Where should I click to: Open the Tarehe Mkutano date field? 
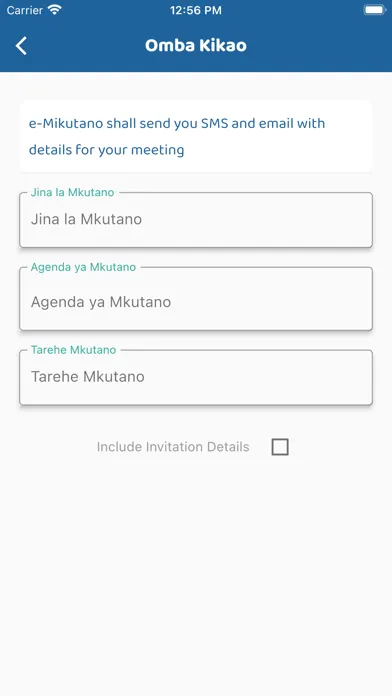(196, 377)
